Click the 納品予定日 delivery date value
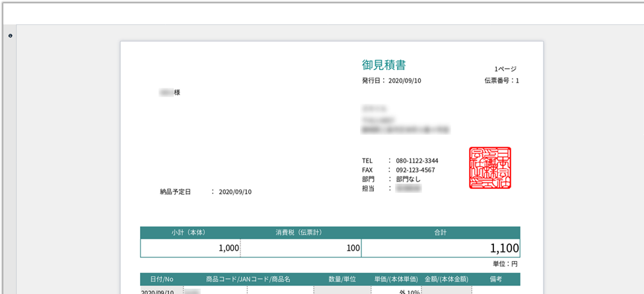644x294 pixels. point(234,192)
